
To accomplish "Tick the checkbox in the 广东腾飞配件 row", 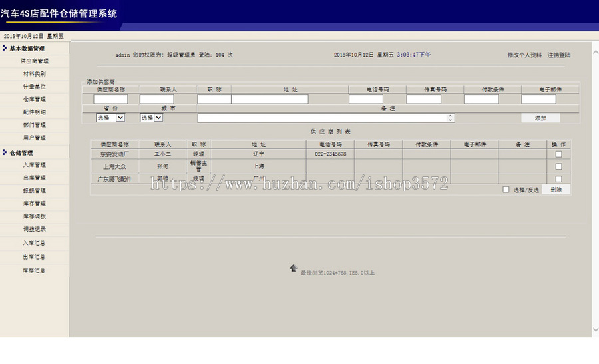I will point(558,179).
